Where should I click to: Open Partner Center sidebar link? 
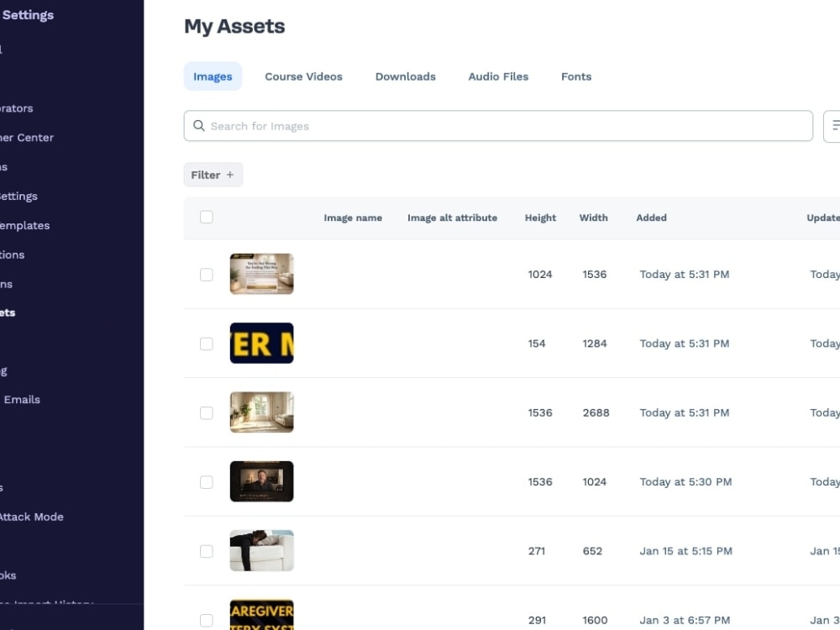point(27,137)
